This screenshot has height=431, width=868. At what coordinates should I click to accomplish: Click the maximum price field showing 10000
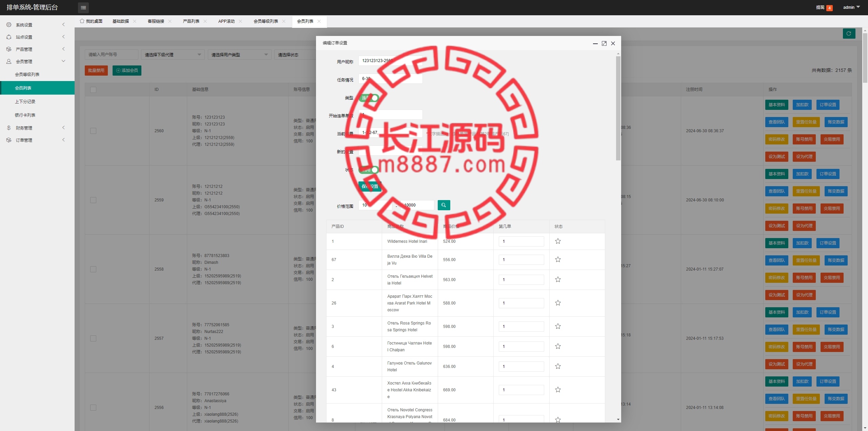coord(417,205)
